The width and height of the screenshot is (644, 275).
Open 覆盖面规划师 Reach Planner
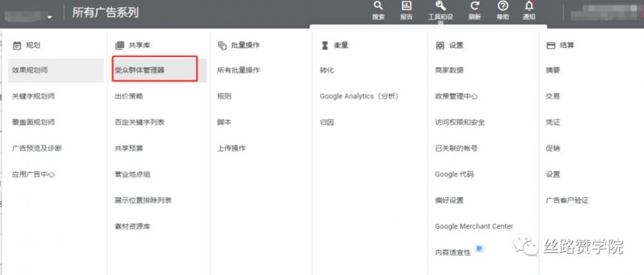(x=33, y=122)
